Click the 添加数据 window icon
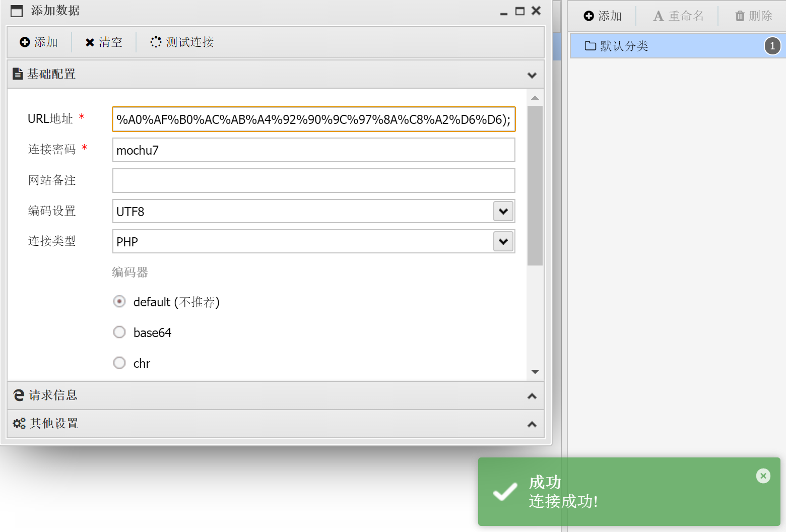Image resolution: width=786 pixels, height=532 pixels. (17, 11)
